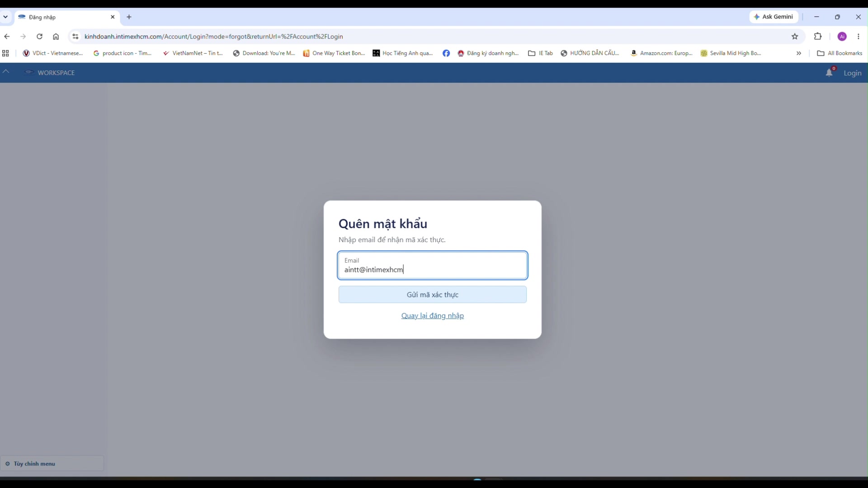Open the Facebook bookmark icon
The image size is (868, 488).
pos(446,53)
